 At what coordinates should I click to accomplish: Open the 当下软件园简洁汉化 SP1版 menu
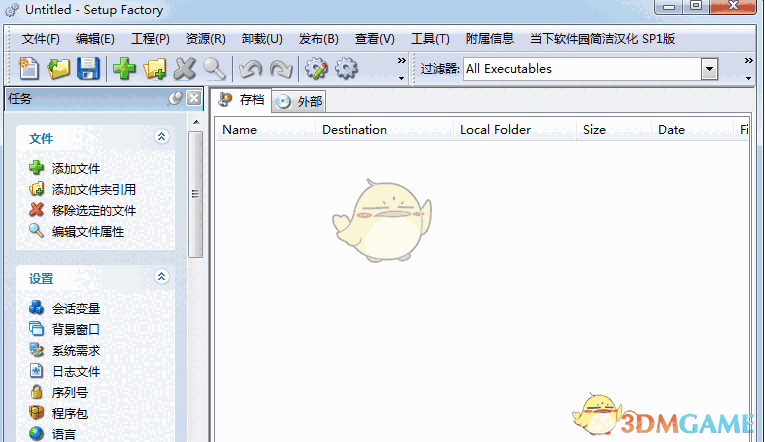pyautogui.click(x=603, y=39)
